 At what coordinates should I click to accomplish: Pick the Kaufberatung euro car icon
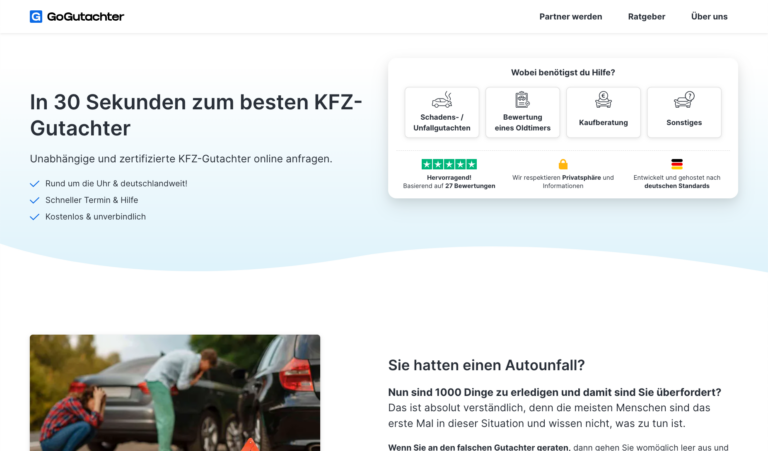click(x=603, y=100)
